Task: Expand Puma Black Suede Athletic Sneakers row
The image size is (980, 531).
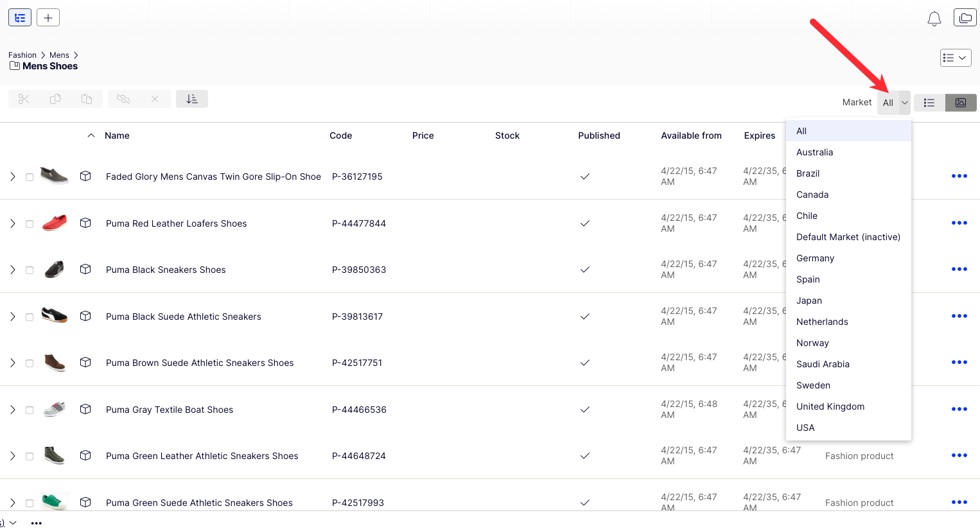Action: click(x=12, y=317)
